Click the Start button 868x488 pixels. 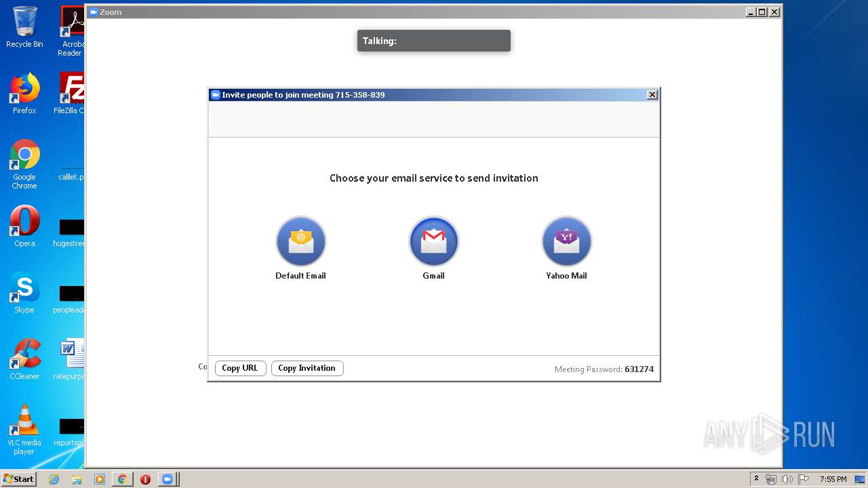[x=18, y=479]
